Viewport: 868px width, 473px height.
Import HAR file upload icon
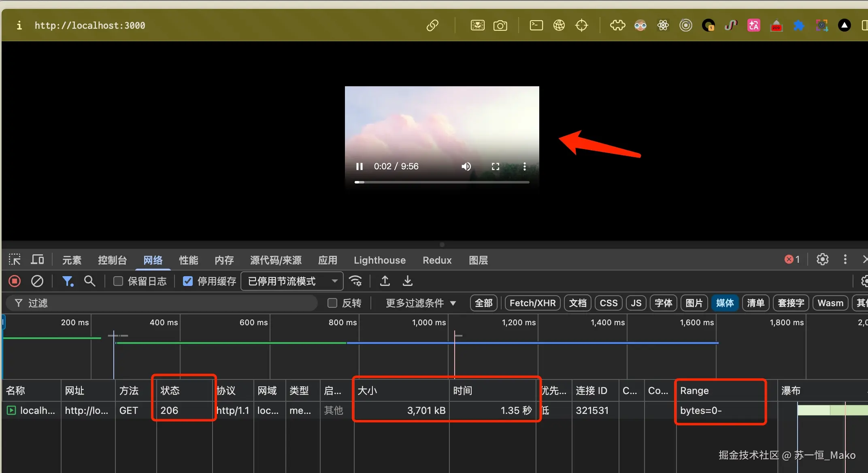tap(385, 281)
